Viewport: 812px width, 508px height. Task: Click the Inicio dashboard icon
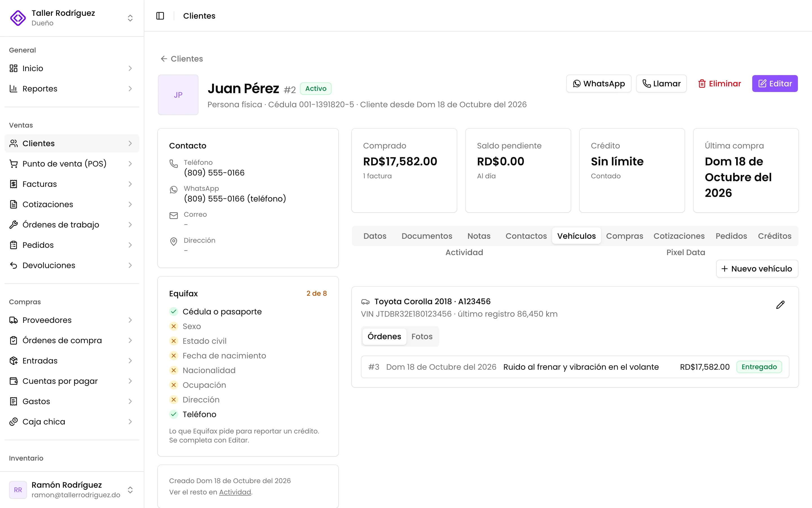[14, 68]
